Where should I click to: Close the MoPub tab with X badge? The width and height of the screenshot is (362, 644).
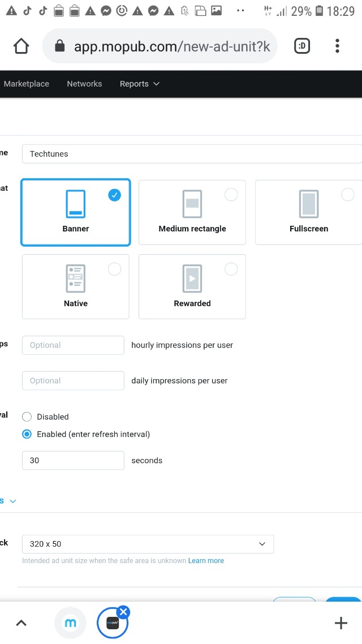pyautogui.click(x=123, y=612)
